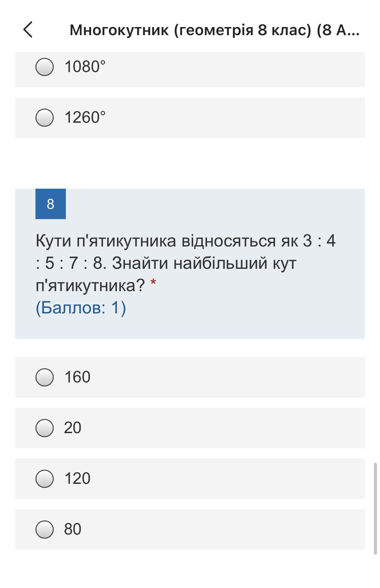The image size is (380, 588).
Task: Tap the "80" answer label text
Action: click(73, 529)
